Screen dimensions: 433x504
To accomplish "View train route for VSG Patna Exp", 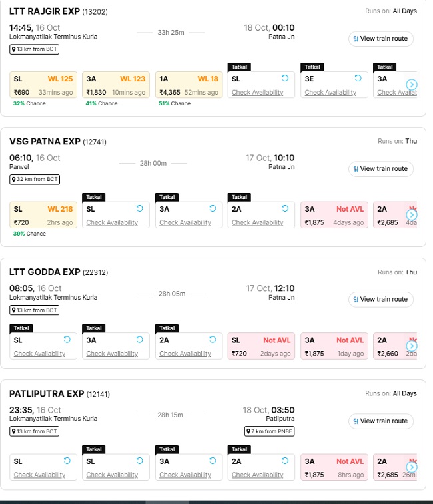I will 380,169.
